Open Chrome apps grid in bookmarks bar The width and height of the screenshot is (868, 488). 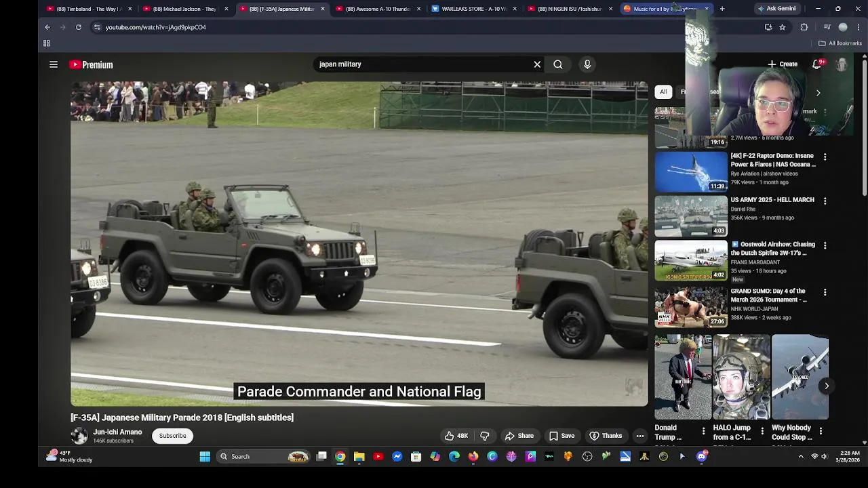pyautogui.click(x=47, y=43)
